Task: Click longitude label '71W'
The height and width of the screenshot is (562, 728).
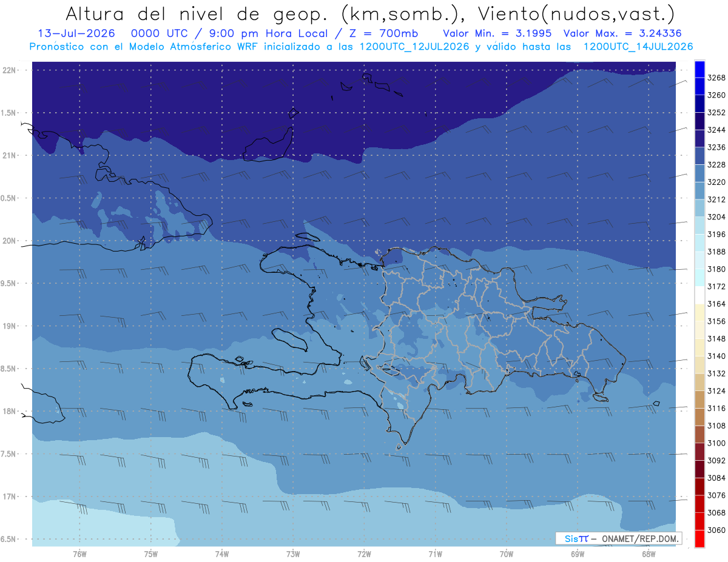Action: tap(435, 554)
